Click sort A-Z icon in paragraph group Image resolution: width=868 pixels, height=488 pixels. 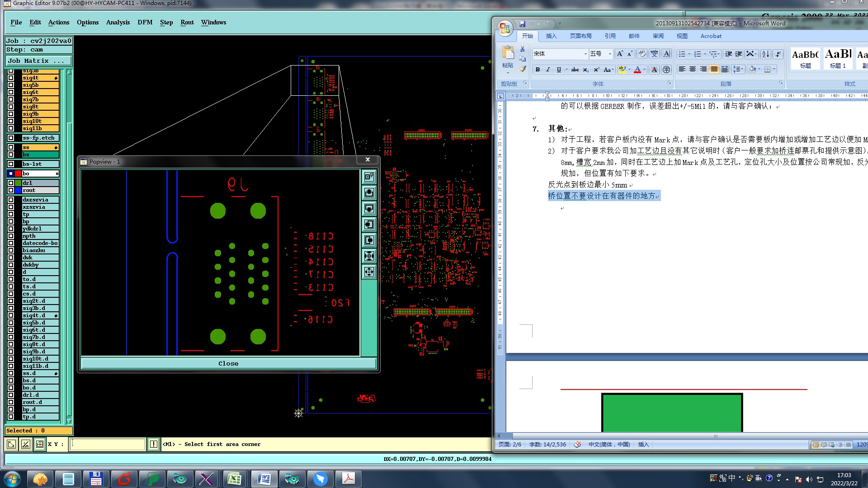(x=765, y=54)
